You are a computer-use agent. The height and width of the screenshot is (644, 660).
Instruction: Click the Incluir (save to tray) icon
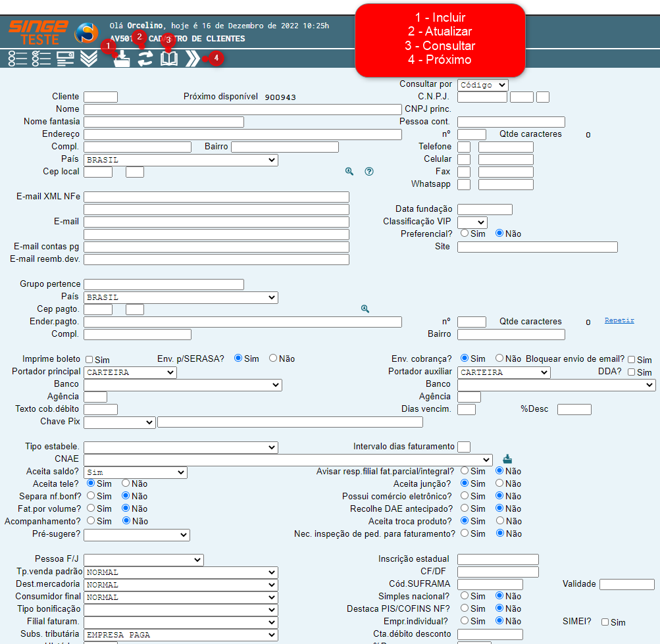[122, 59]
